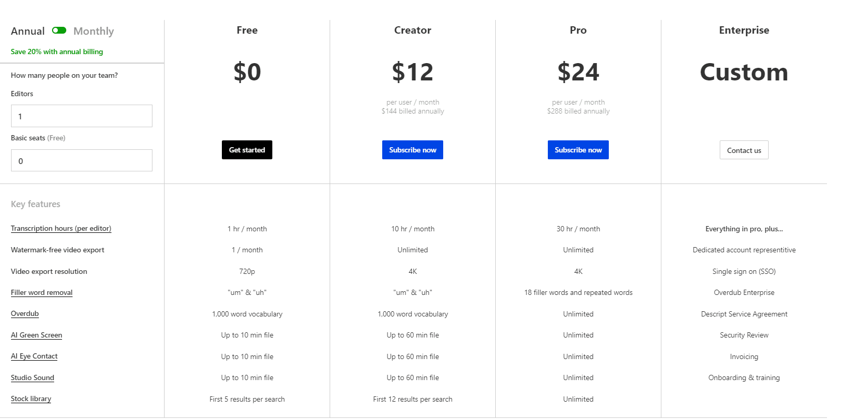Click the Editors team size input field
The image size is (868, 419).
click(x=81, y=116)
